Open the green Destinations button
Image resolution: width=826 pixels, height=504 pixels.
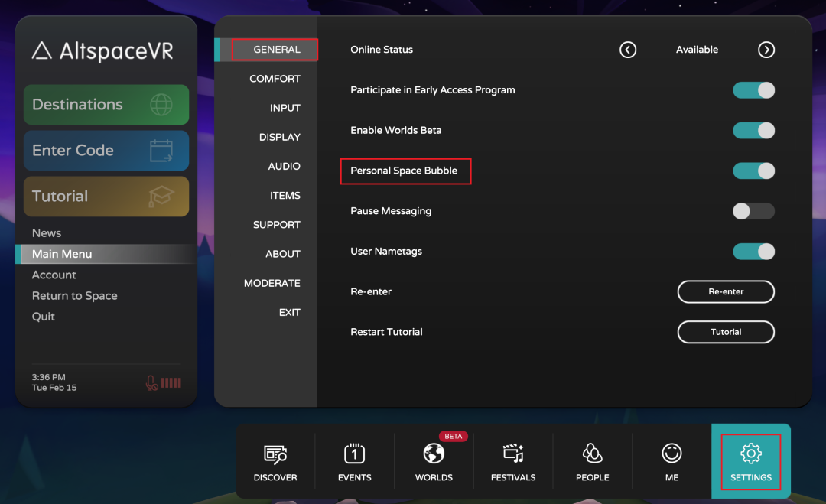click(106, 104)
